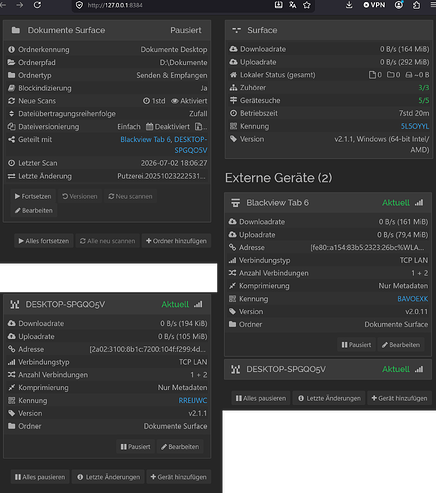Click the site security shield icon
The image size is (436, 500).
click(x=79, y=5)
